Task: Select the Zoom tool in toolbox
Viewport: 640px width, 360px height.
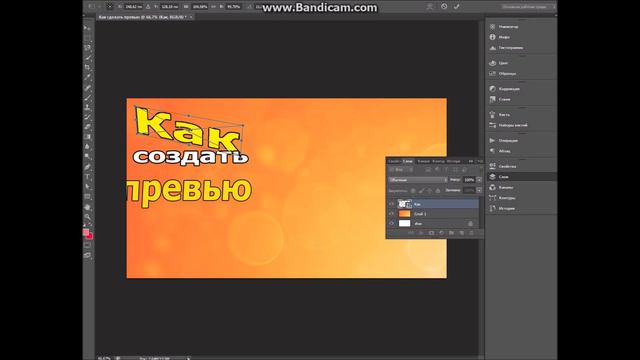Action: click(x=87, y=217)
